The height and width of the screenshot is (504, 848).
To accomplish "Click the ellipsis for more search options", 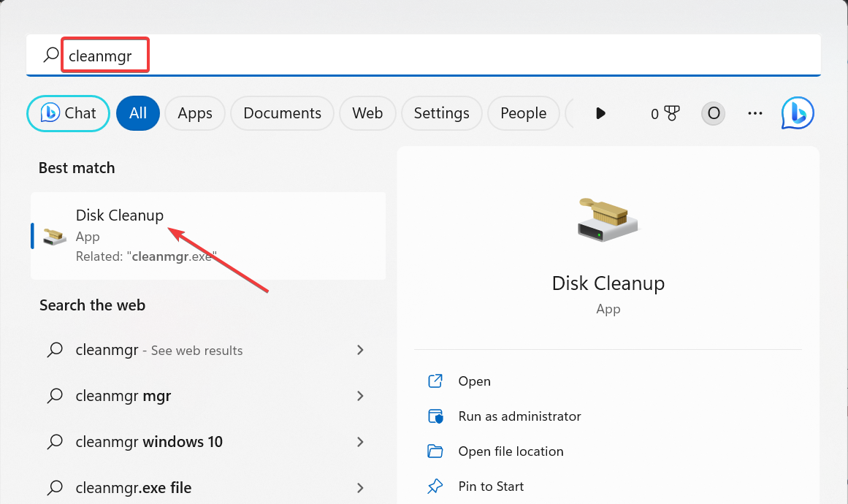I will click(755, 112).
